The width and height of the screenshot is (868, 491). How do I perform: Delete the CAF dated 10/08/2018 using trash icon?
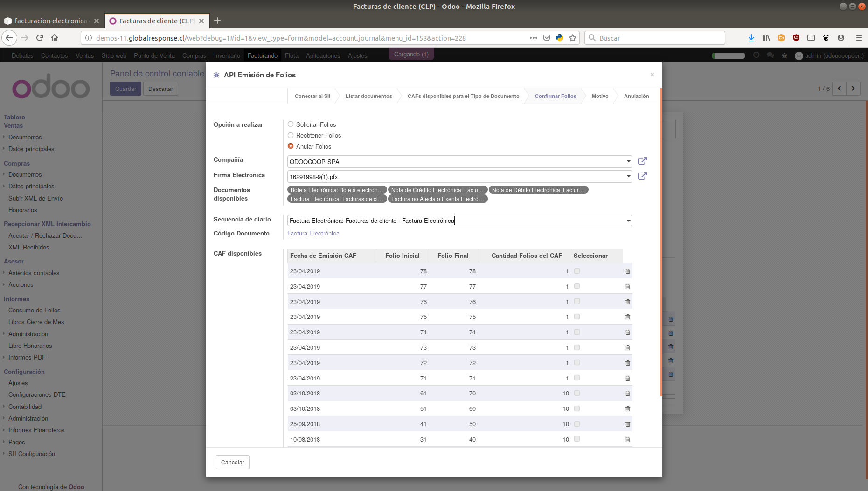(x=627, y=439)
